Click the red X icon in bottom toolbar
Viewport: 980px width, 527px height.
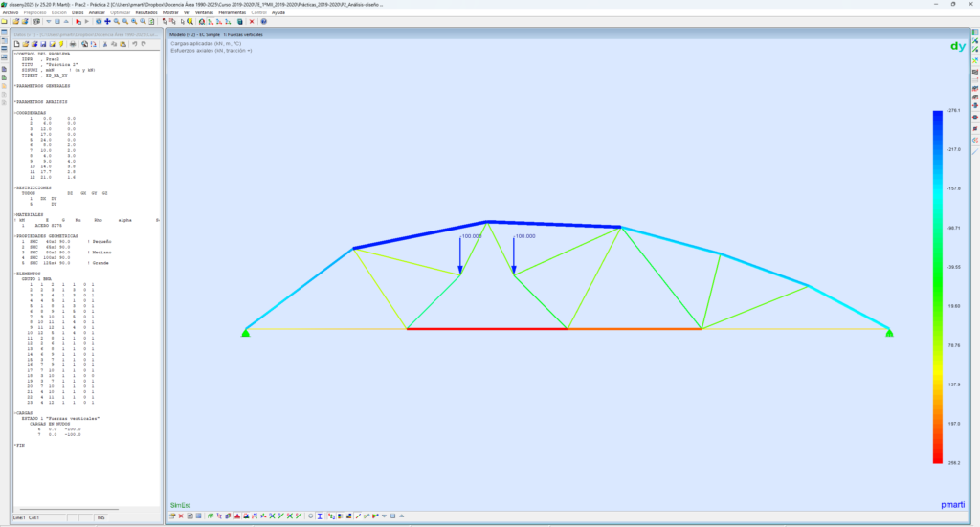(x=181, y=516)
